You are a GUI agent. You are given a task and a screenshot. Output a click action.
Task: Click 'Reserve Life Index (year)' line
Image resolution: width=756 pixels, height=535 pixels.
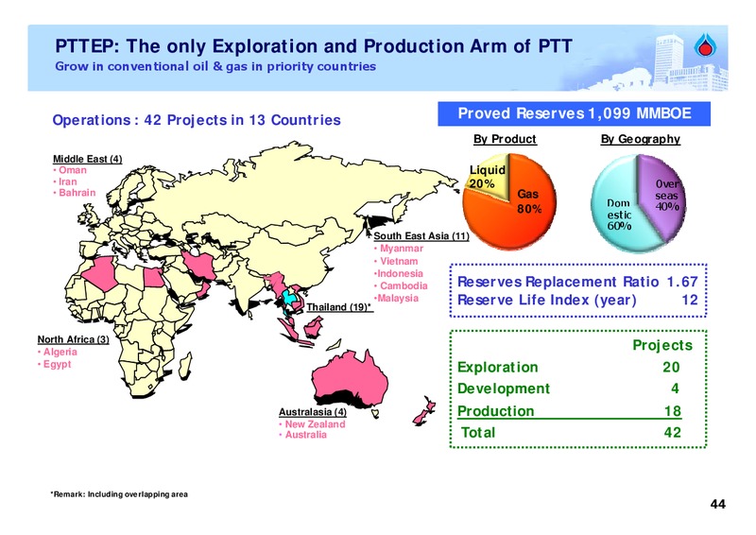click(x=546, y=300)
